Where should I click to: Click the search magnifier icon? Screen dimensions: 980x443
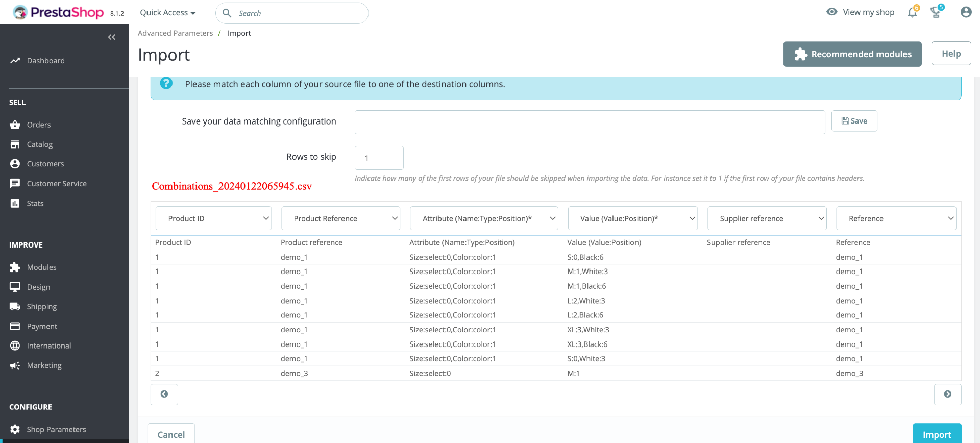227,13
